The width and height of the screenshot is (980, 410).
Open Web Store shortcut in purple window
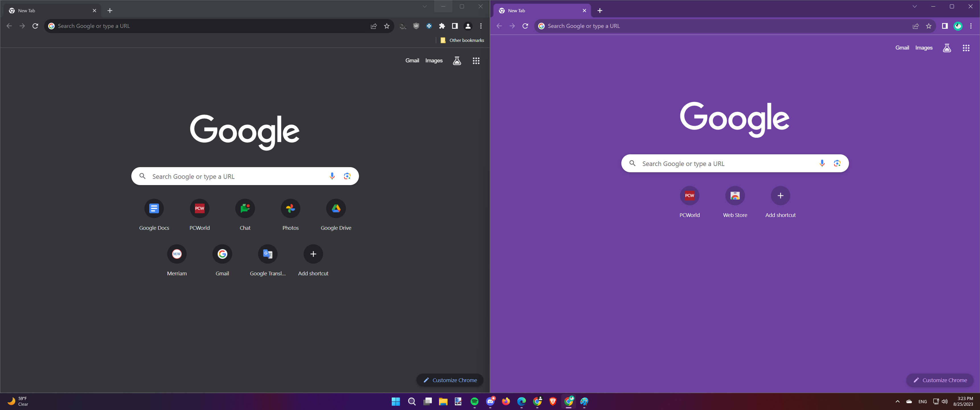point(735,202)
